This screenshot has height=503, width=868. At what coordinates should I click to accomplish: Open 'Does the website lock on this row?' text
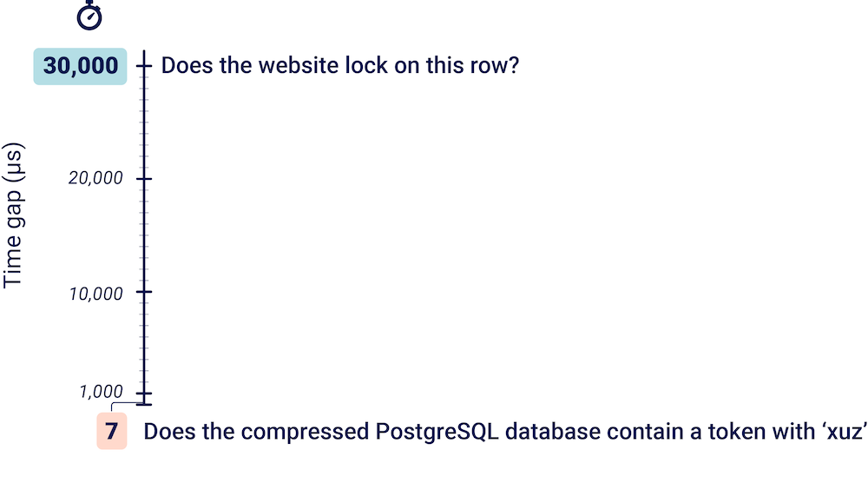pos(340,65)
